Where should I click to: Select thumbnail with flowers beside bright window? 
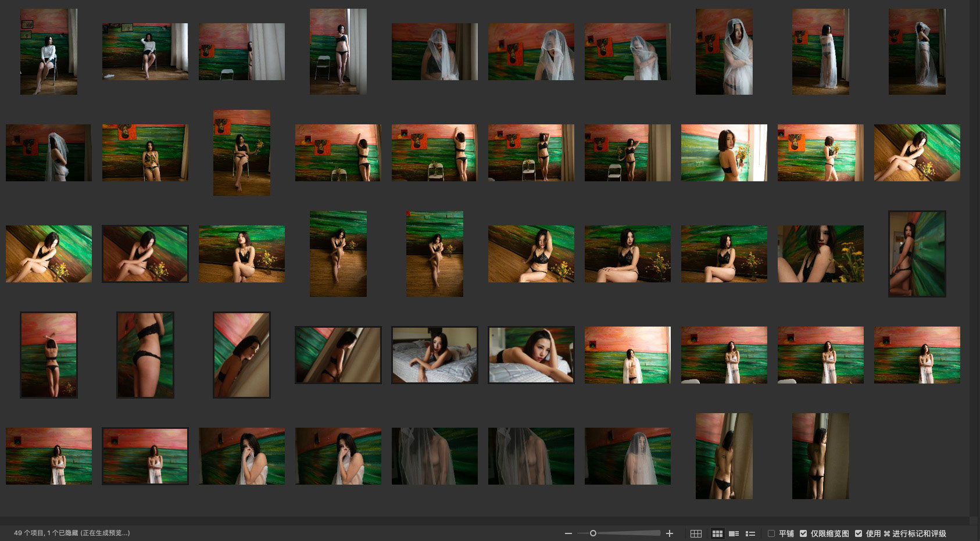pyautogui.click(x=724, y=153)
